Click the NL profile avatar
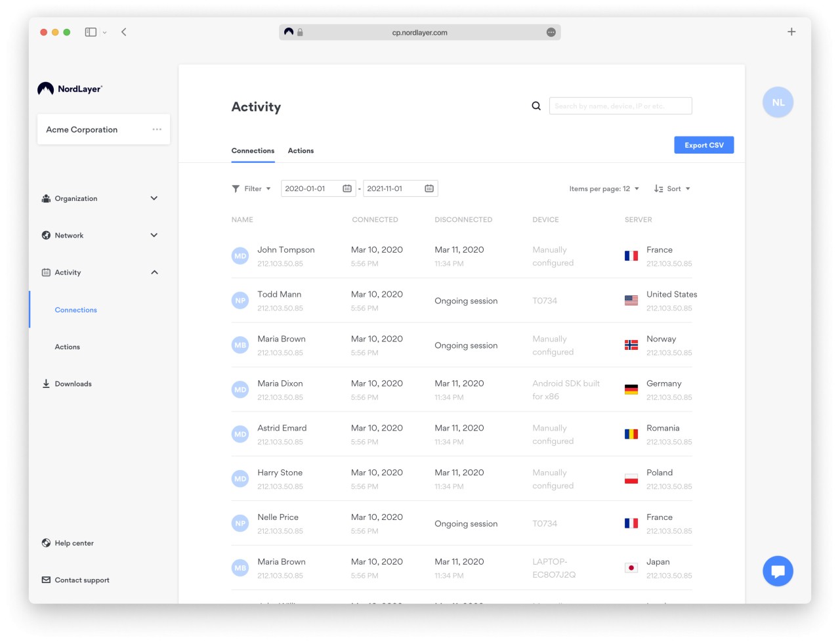This screenshot has width=840, height=644. tap(778, 102)
